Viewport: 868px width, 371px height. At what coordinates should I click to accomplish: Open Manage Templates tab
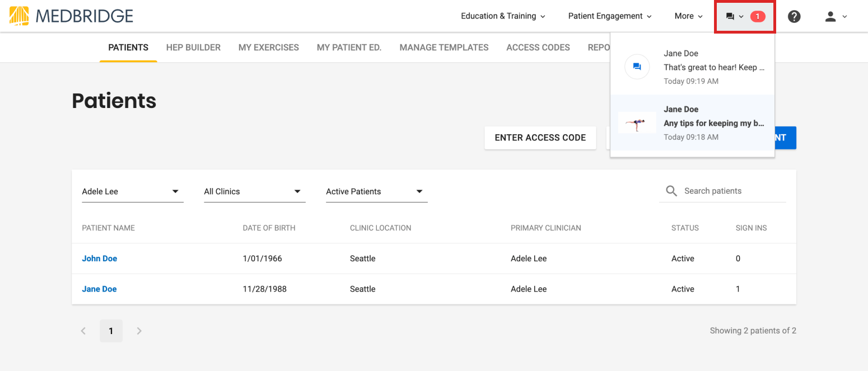point(444,48)
